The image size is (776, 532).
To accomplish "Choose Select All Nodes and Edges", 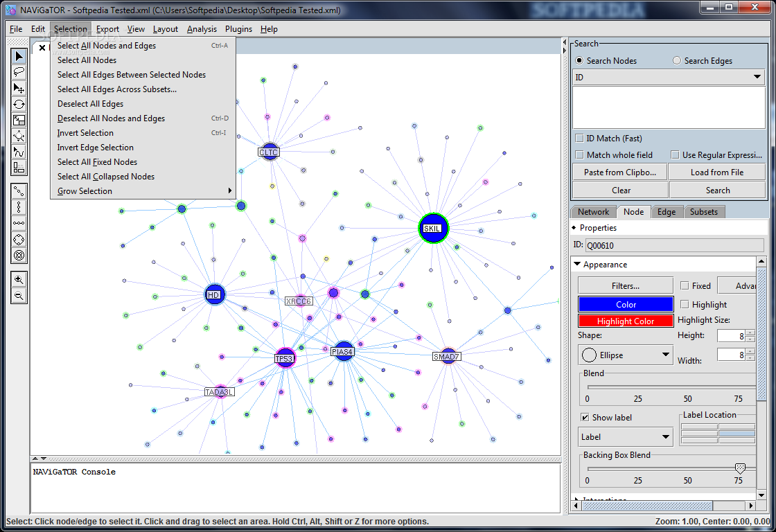I will tap(143, 46).
